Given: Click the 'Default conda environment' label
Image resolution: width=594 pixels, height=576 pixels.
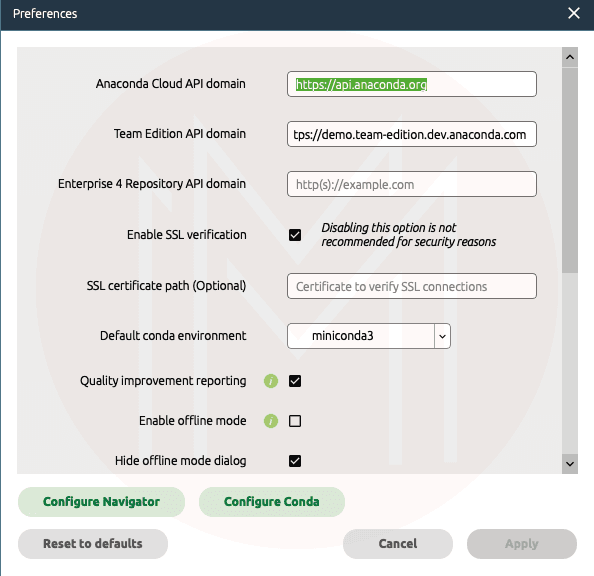Looking at the screenshot, I should (x=173, y=336).
